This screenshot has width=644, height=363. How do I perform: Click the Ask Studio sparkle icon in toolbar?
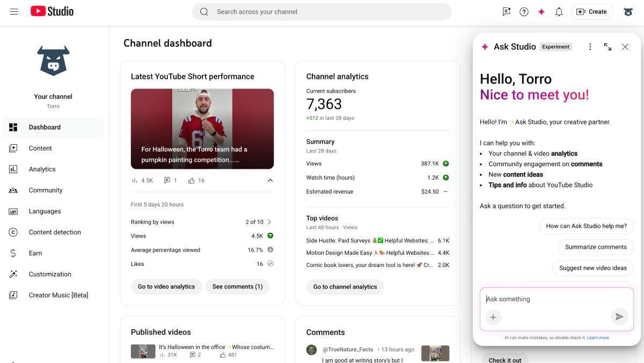[541, 11]
